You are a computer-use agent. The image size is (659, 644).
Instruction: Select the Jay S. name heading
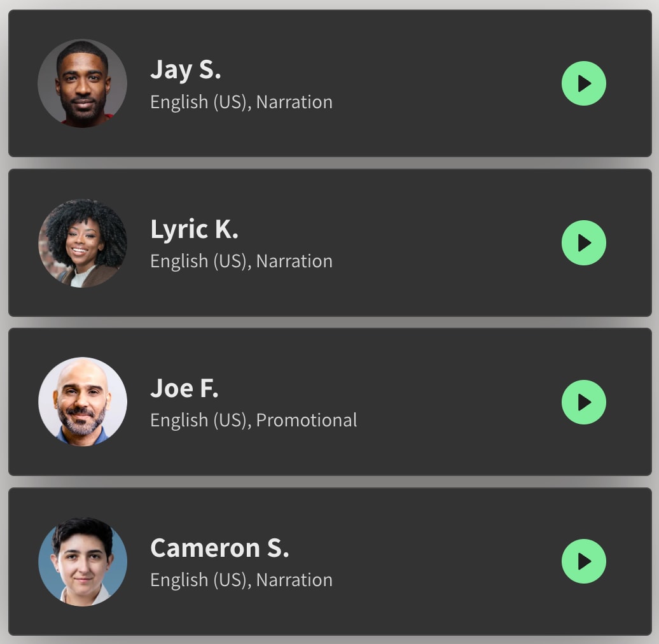point(185,70)
